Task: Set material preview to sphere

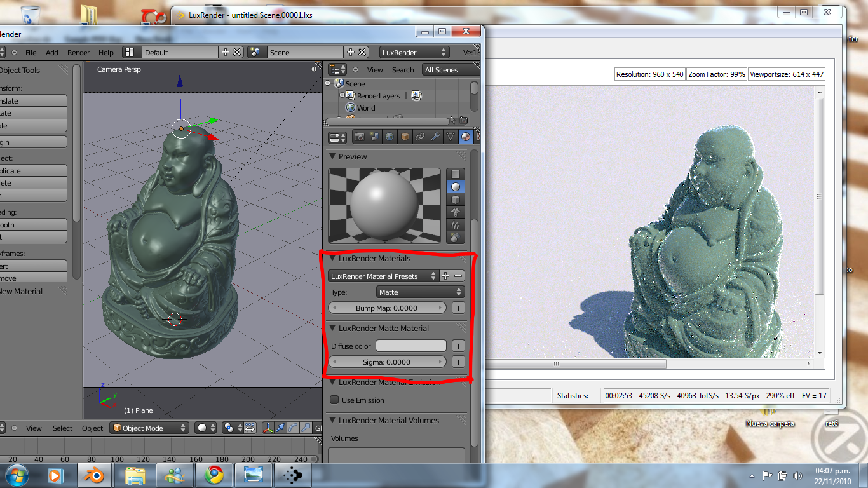Action: 456,187
